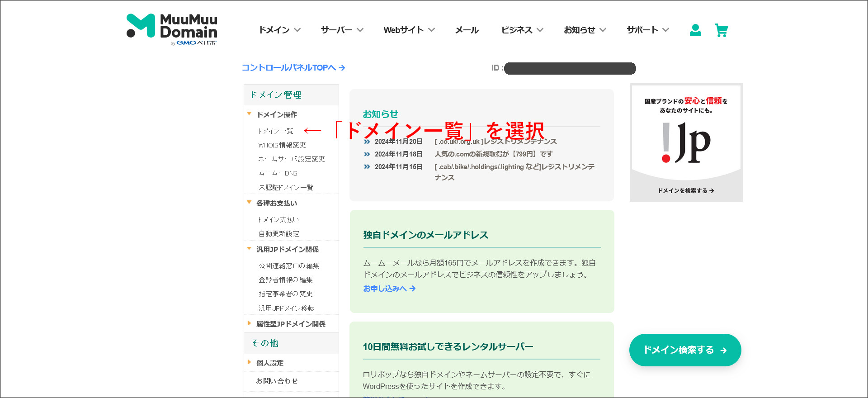The image size is (868, 398).
Task: Open お問い合わせ in the sidebar
Action: pyautogui.click(x=277, y=381)
